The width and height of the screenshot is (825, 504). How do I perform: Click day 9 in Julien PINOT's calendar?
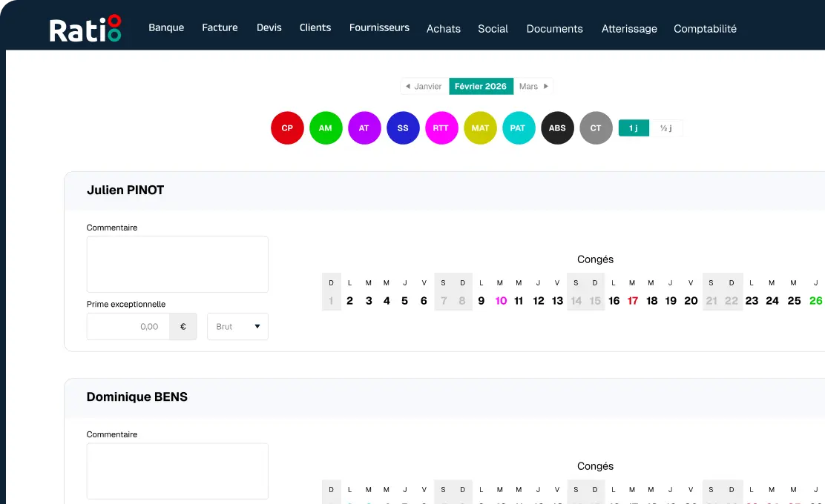tap(481, 301)
